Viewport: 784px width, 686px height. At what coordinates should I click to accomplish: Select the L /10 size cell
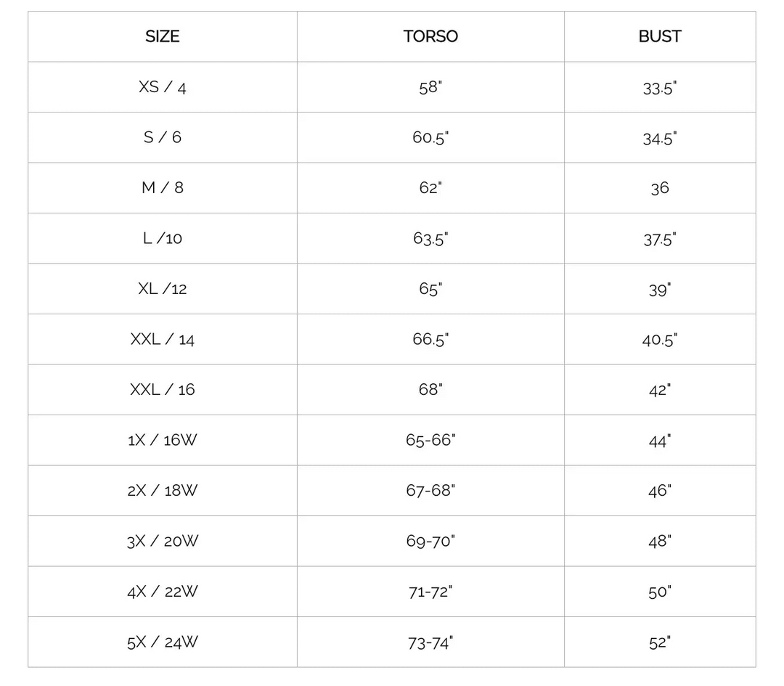click(x=163, y=238)
